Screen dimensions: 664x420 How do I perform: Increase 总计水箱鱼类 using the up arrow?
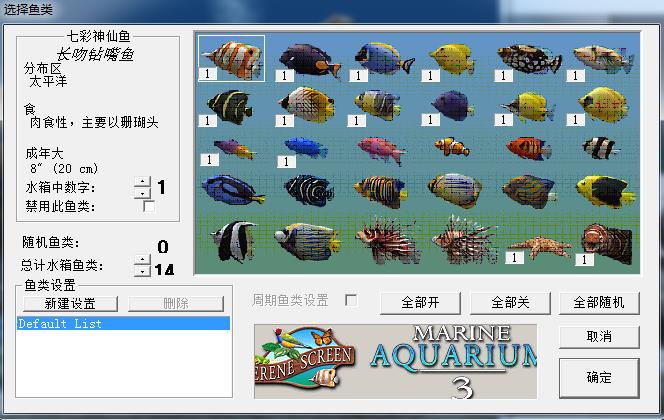point(143,263)
